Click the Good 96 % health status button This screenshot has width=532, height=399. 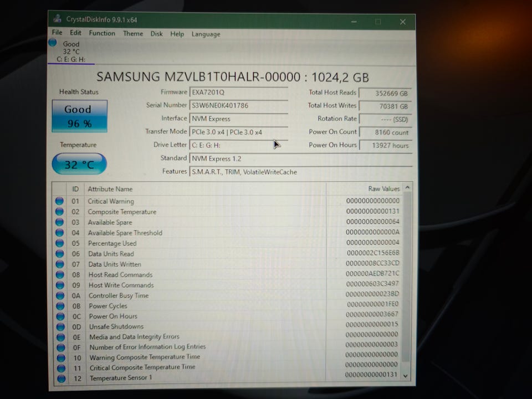coord(79,116)
